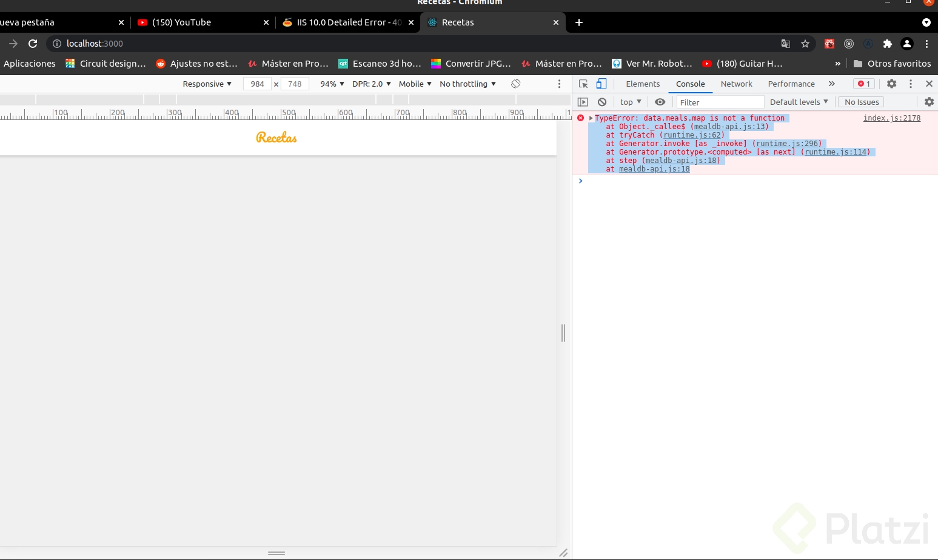Screen dimensions: 938x560
Task: Open the Circuit design bookmark
Action: click(106, 64)
